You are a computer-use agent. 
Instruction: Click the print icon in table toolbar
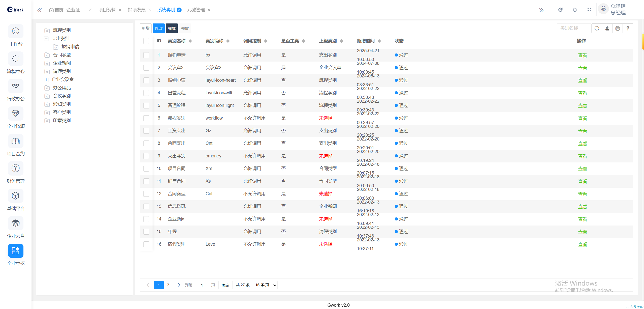coord(618,28)
